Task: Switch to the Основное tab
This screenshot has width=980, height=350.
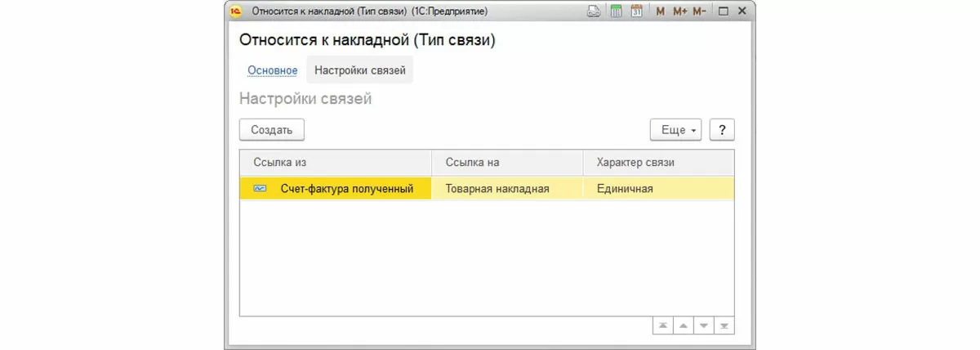Action: [x=273, y=70]
